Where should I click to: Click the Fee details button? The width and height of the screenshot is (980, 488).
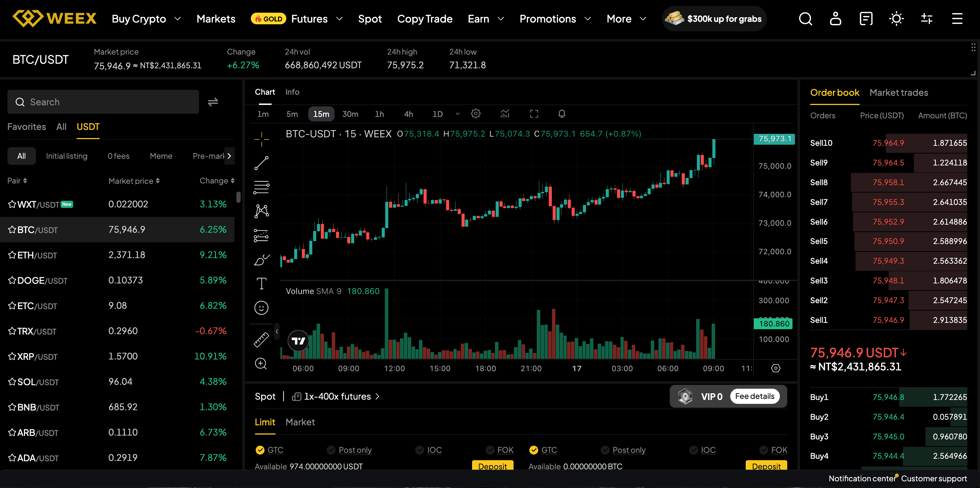tap(754, 396)
